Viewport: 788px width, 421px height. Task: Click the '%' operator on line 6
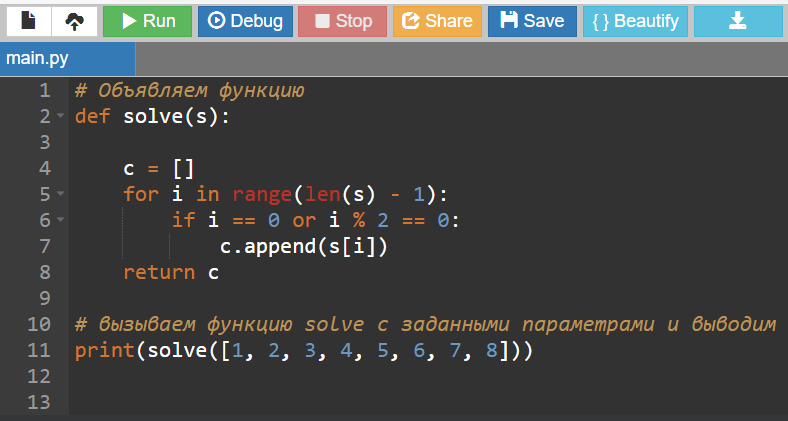(x=358, y=220)
